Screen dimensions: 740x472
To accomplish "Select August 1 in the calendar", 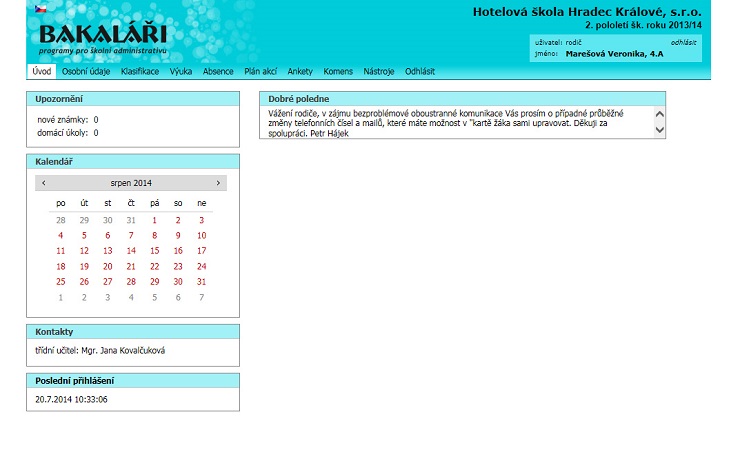I will (x=154, y=220).
